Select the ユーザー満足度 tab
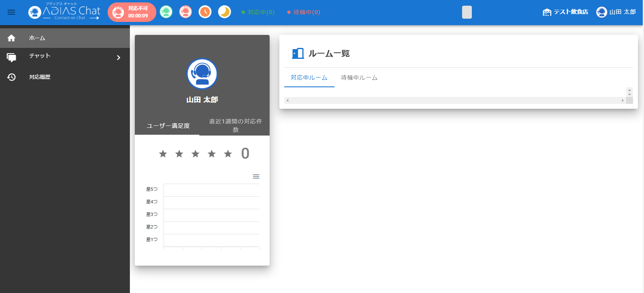This screenshot has height=293, width=644. pyautogui.click(x=168, y=126)
